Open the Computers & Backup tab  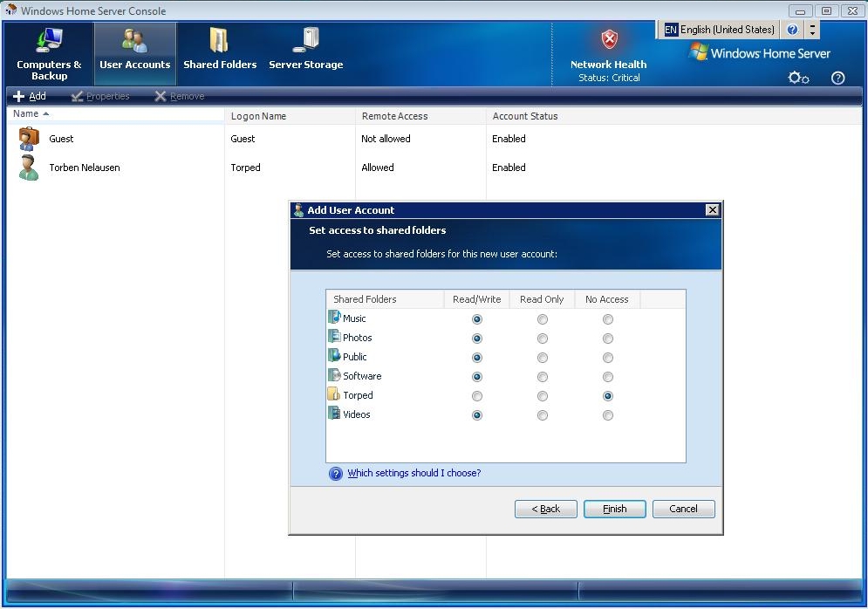click(x=49, y=54)
